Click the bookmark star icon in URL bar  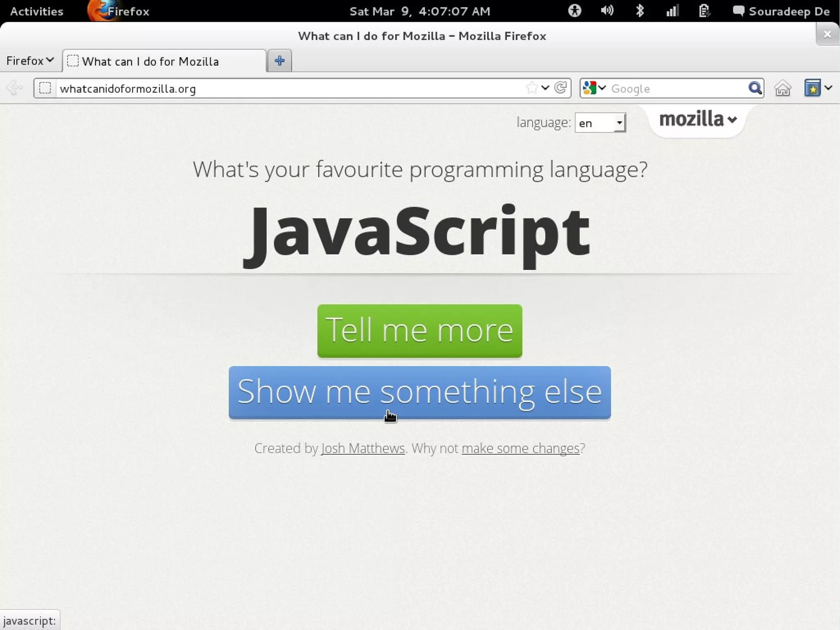(532, 88)
